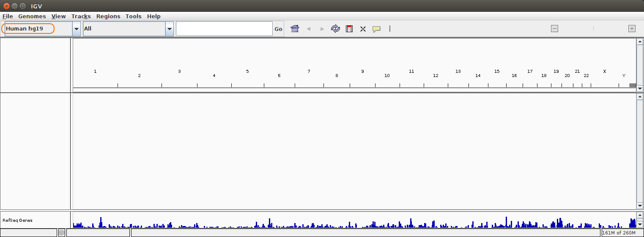Click the zoom slider track
Image resolution: width=644 pixels, height=237 pixels.
(x=593, y=29)
